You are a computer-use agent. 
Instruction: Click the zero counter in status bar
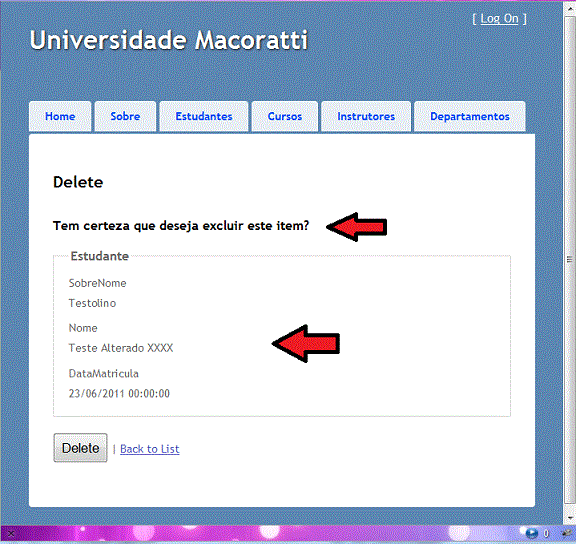546,533
